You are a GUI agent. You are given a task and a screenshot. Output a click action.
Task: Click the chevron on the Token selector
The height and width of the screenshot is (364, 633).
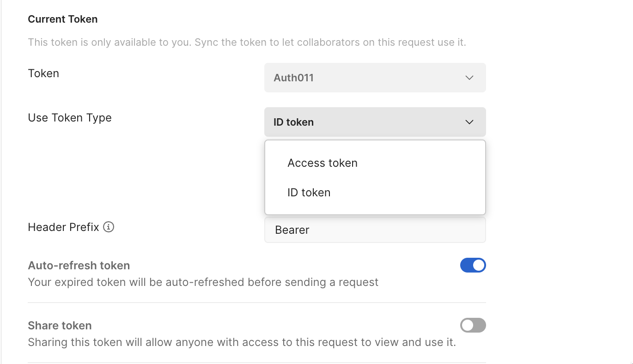click(x=469, y=78)
